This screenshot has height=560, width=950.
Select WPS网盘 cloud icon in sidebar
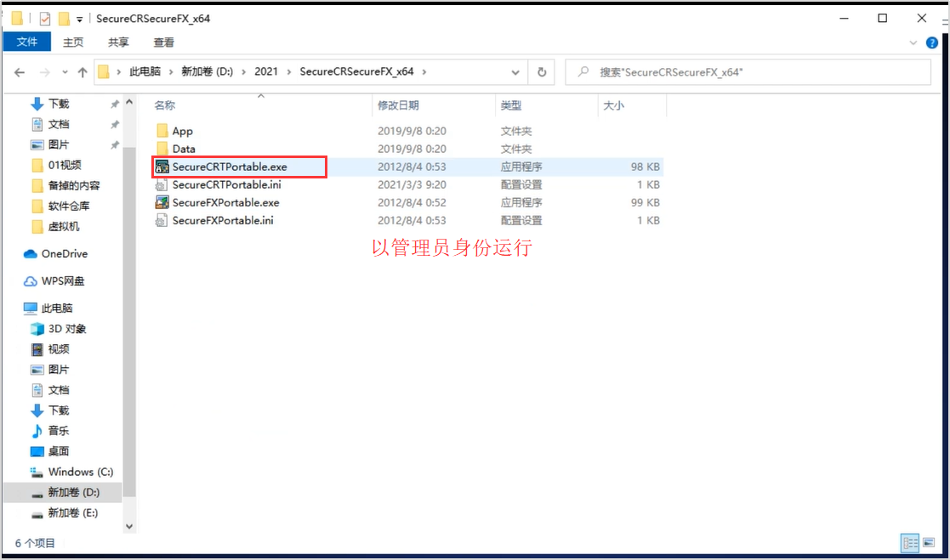click(31, 281)
